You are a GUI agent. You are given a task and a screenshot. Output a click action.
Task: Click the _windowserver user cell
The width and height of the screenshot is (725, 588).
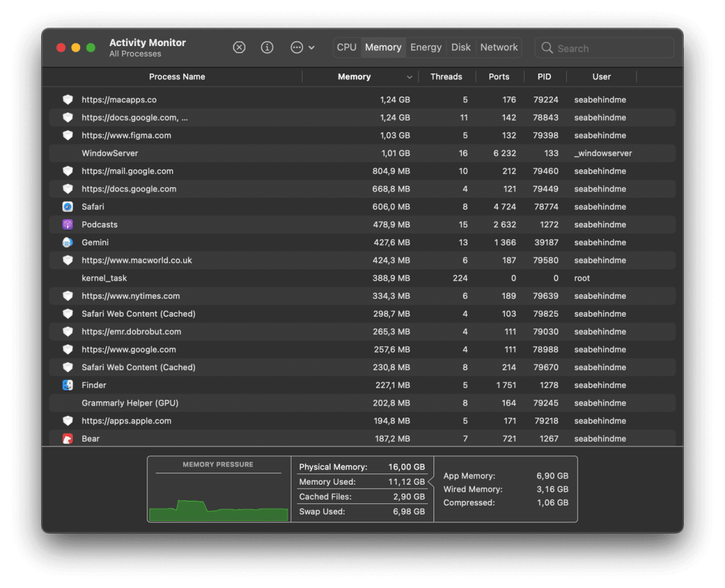[x=603, y=154]
